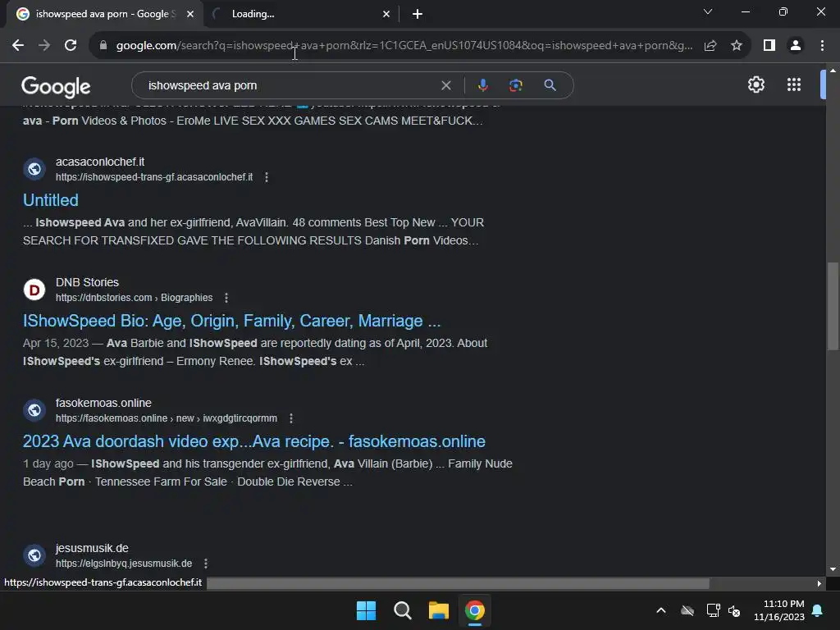Screen dimensions: 840x630
Task: Click the globe favicon beside acasaconlochef.it
Action: [34, 169]
